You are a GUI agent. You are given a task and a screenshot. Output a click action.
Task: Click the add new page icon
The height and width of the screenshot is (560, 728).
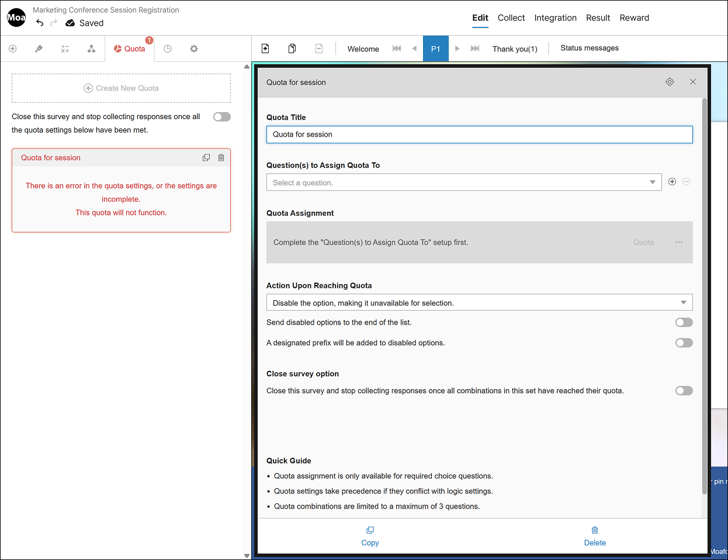tap(265, 48)
